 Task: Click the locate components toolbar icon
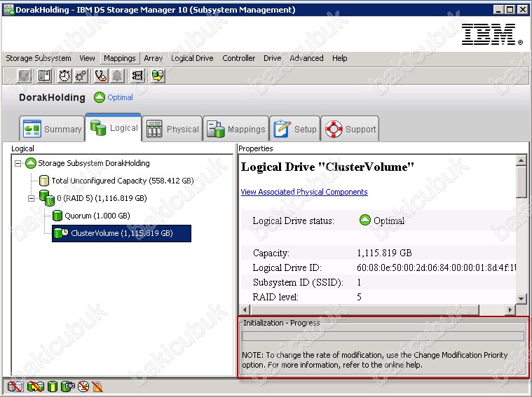pyautogui.click(x=137, y=76)
